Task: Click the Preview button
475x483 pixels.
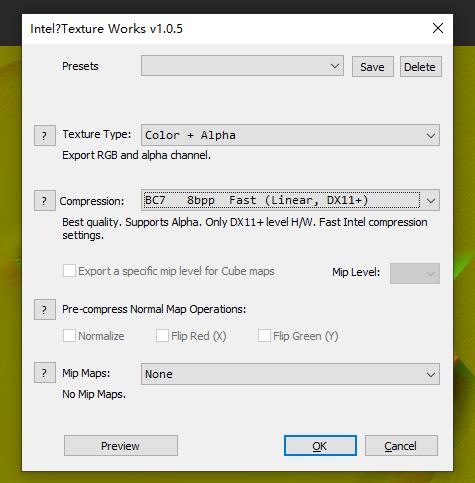Action: coord(121,445)
